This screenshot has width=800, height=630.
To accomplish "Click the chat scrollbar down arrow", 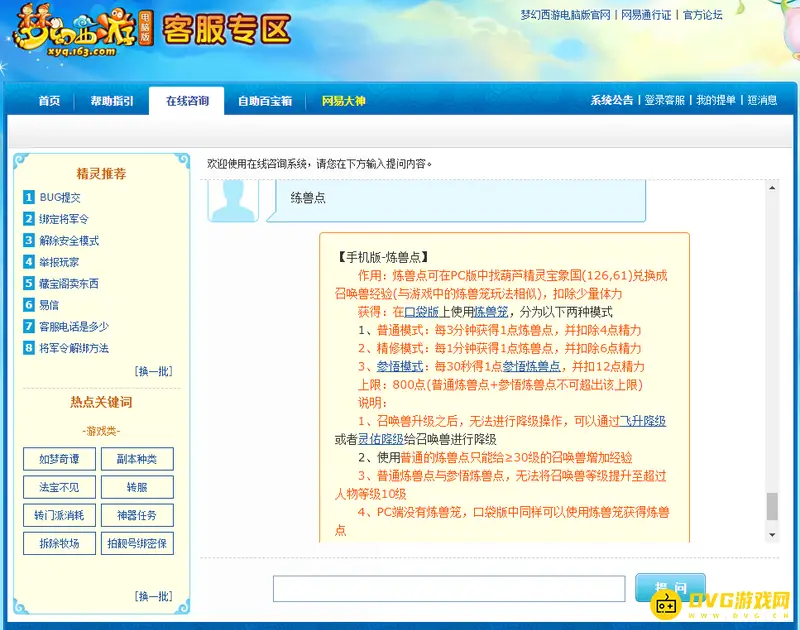I will pyautogui.click(x=772, y=535).
